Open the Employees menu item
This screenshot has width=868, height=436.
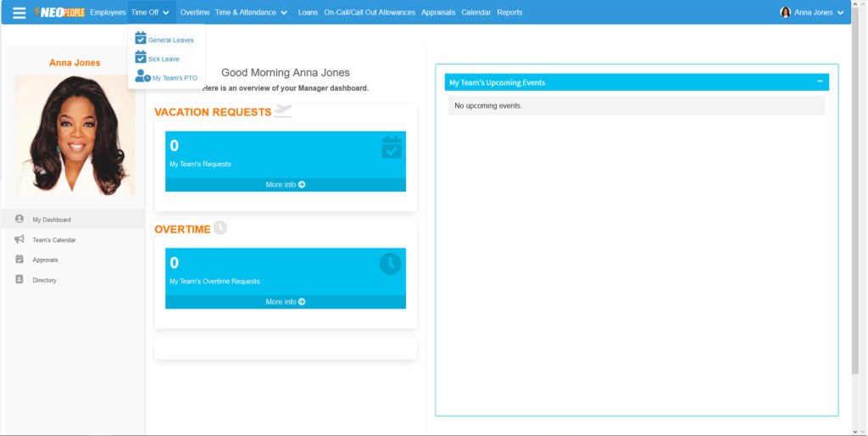[108, 13]
